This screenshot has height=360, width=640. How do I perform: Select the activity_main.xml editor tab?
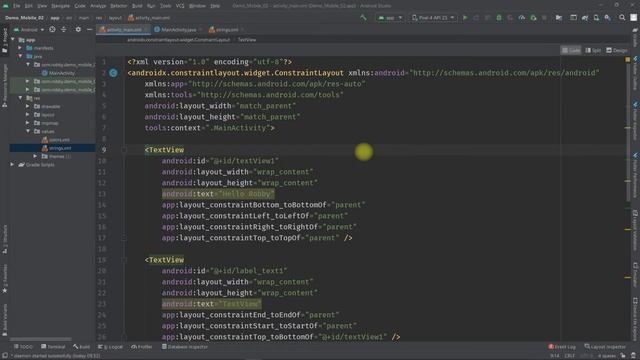click(124, 30)
